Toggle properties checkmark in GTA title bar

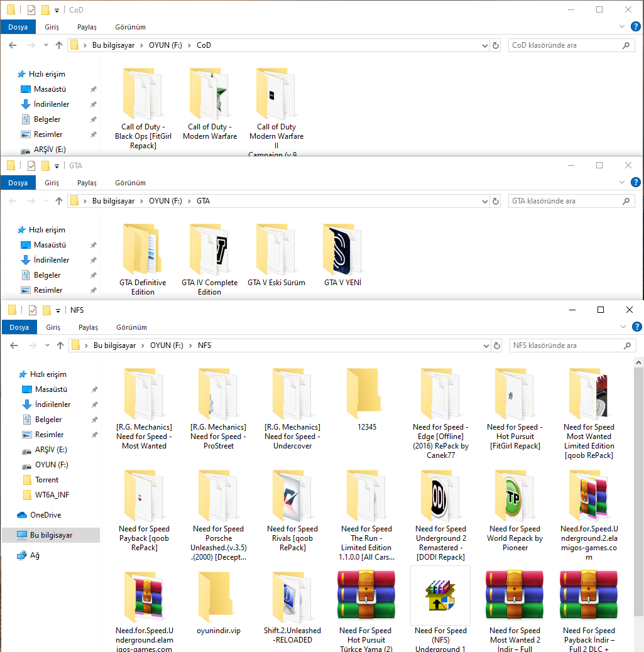point(31,166)
